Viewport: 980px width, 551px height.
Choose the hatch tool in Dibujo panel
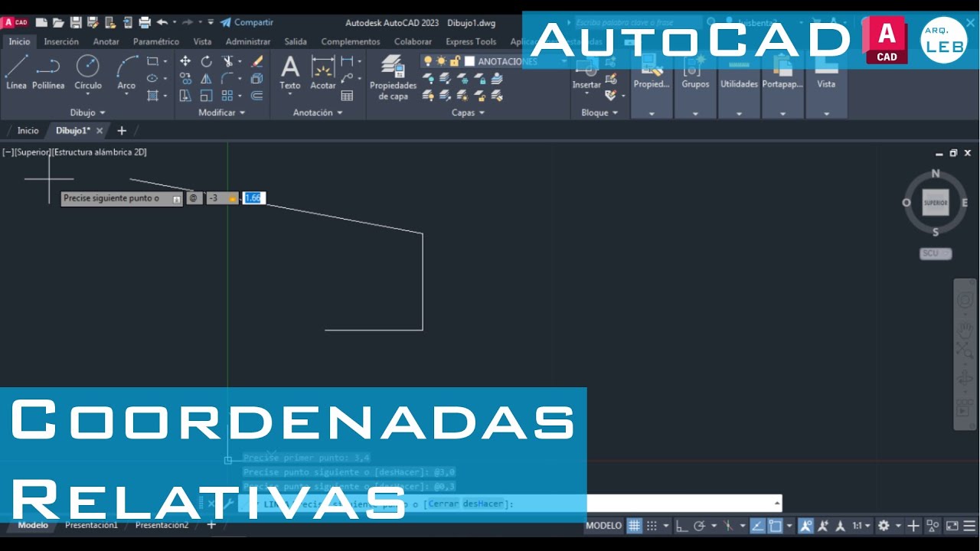point(152,96)
